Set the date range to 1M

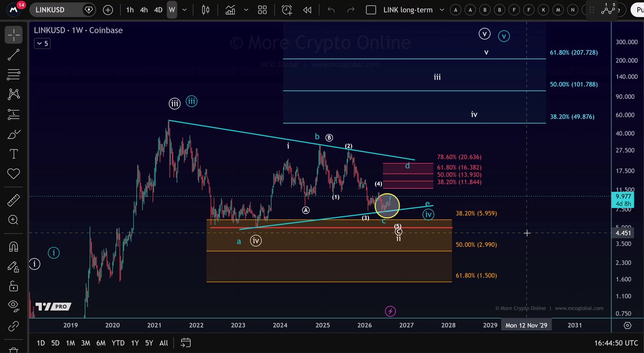pos(70,343)
